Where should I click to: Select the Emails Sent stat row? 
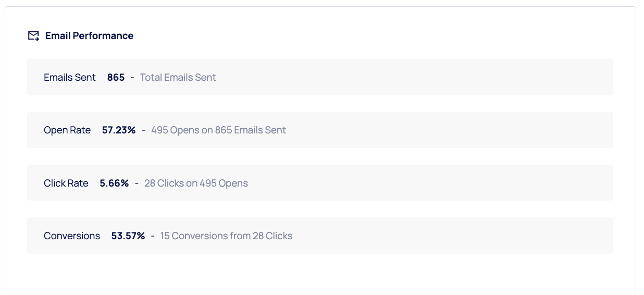[x=417, y=78]
